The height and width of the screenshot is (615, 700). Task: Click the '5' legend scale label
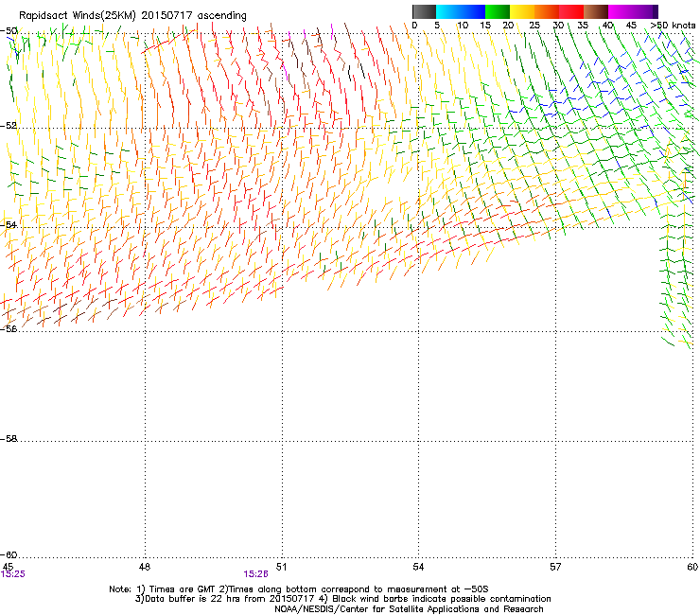(437, 26)
